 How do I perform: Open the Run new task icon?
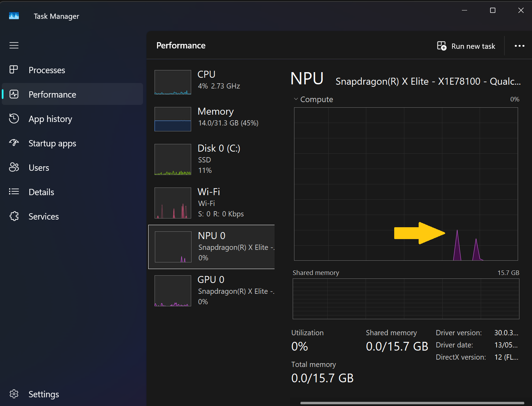[441, 46]
